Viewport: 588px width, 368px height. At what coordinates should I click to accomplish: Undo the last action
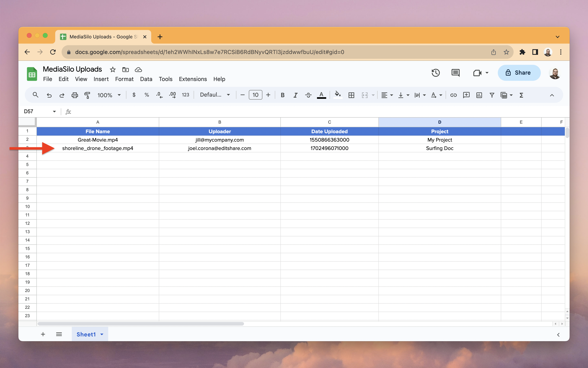[49, 95]
